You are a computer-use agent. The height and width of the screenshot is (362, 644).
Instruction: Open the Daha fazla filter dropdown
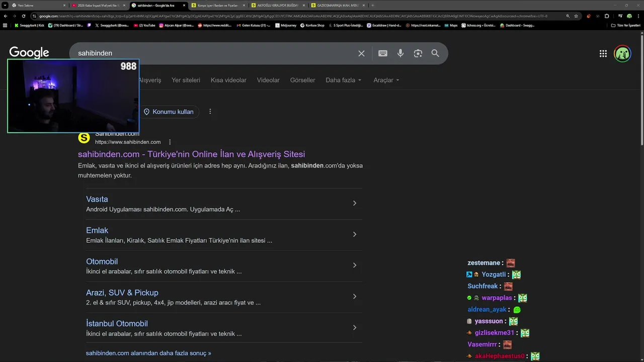click(x=344, y=80)
